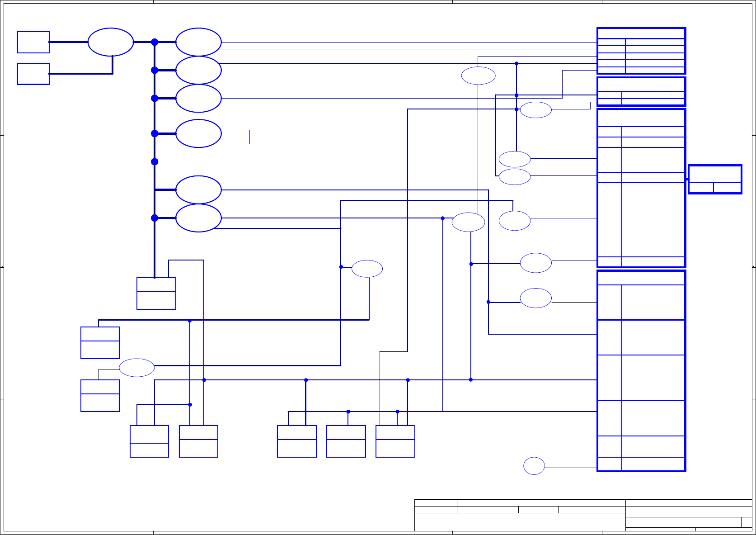Screen dimensions: 756x535
Task: Select the title block at the bottom right
Action: pyautogui.click(x=583, y=515)
